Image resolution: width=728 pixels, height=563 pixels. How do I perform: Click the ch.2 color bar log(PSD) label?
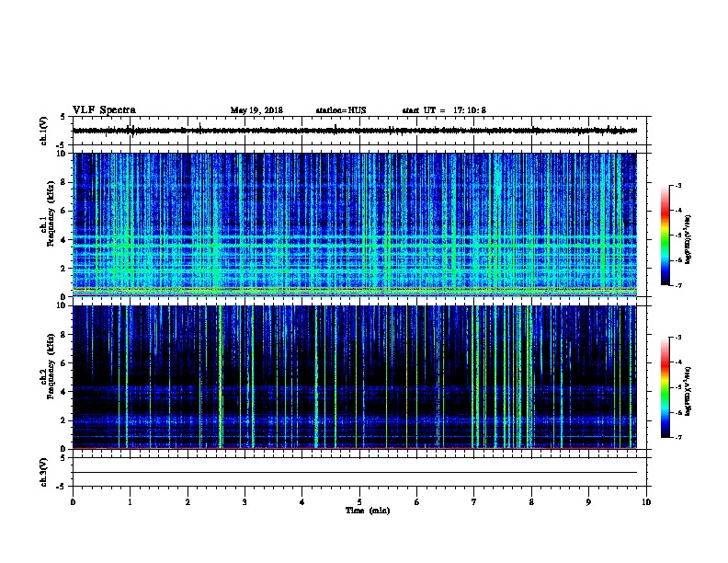click(688, 392)
